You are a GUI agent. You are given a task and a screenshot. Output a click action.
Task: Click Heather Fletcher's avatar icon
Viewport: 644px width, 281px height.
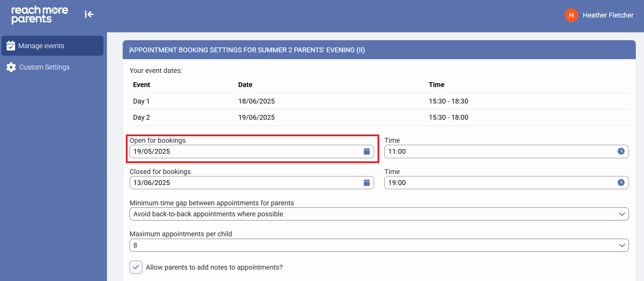click(x=571, y=15)
